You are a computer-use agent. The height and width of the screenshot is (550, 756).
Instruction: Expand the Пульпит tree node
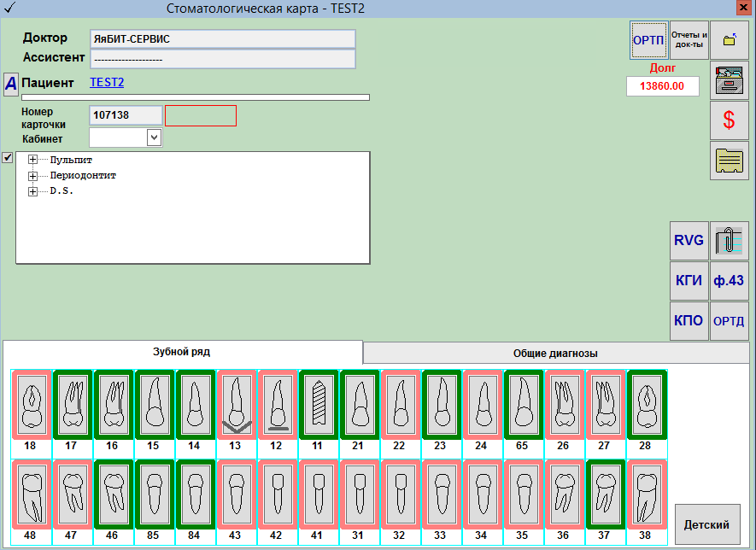(x=33, y=160)
